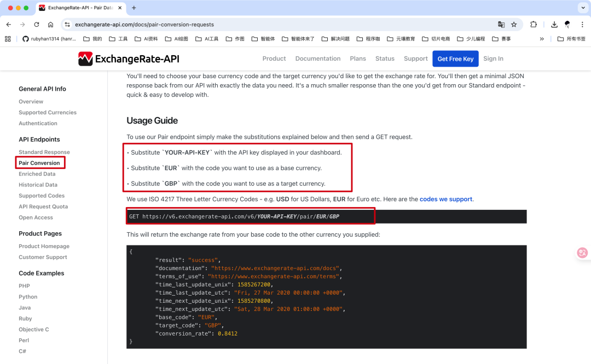View site information icon in address bar

(x=67, y=25)
